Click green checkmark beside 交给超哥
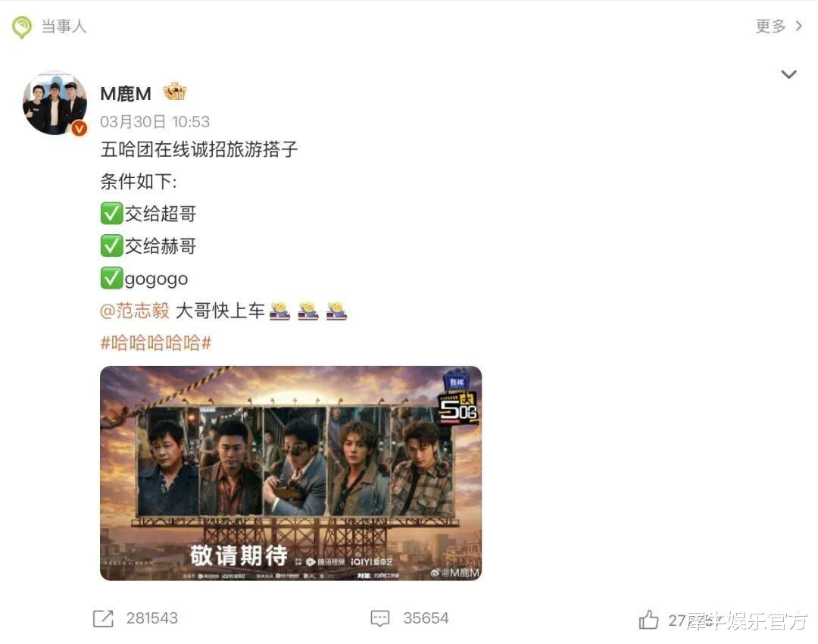Viewport: 818px width, 644px height. (x=111, y=214)
